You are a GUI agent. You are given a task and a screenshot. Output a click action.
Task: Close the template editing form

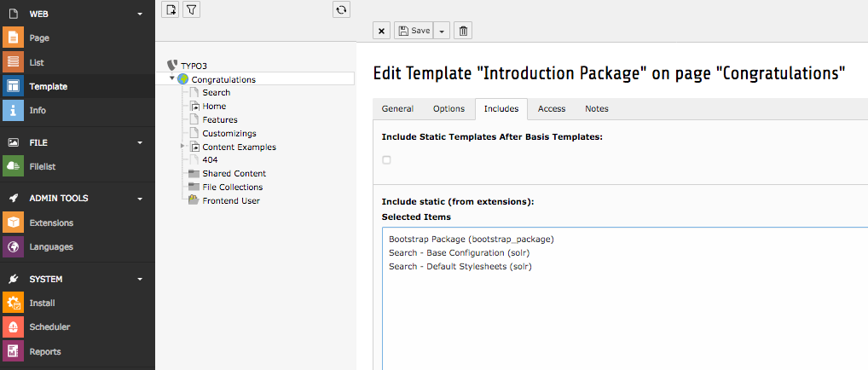click(x=381, y=31)
